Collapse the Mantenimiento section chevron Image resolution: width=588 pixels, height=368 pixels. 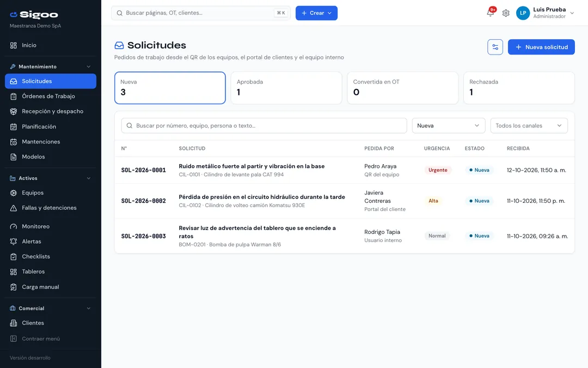click(89, 67)
